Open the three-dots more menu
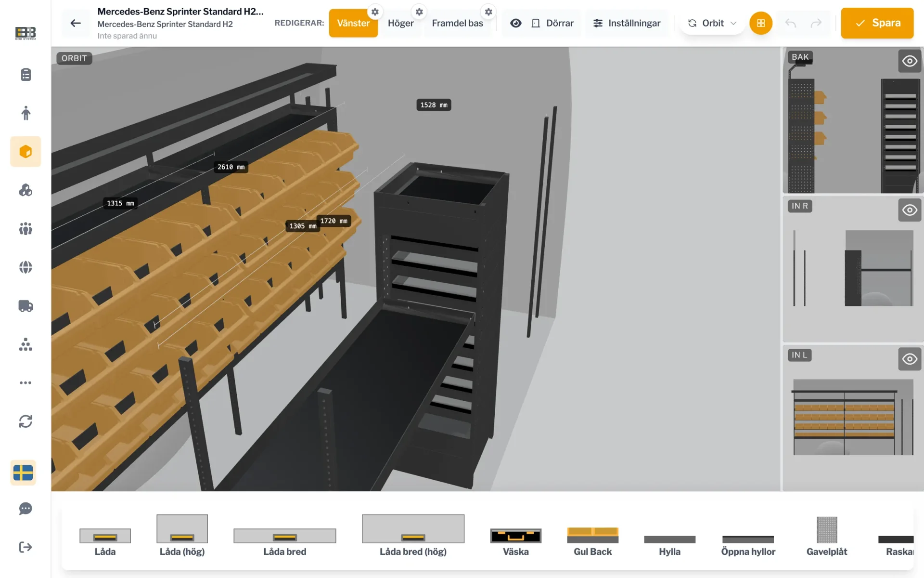The image size is (924, 578). [26, 383]
